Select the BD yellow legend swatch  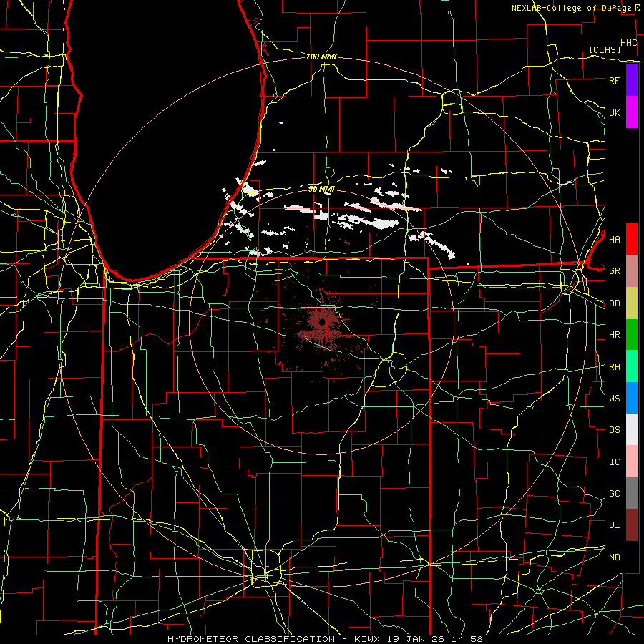click(632, 303)
